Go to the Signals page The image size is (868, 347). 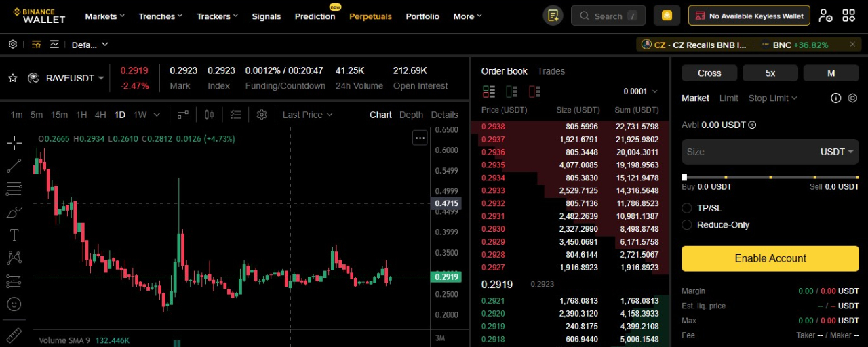[267, 16]
